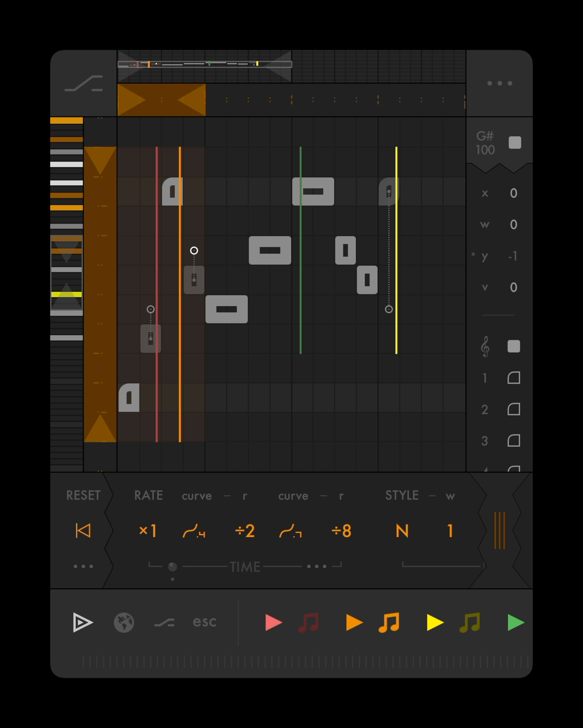Screen dimensions: 583x728
Task: Click the ramp curve icon top left
Action: tap(84, 84)
